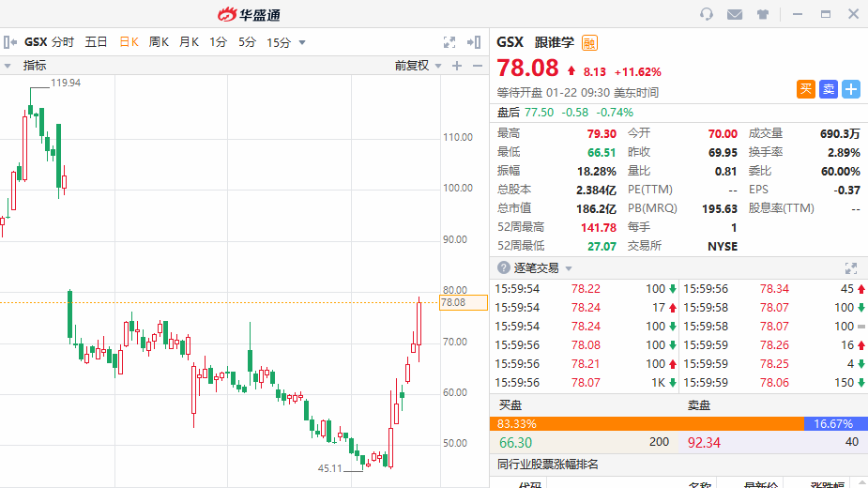Click the 45.11 low label on chart
868x488 pixels.
tap(330, 468)
